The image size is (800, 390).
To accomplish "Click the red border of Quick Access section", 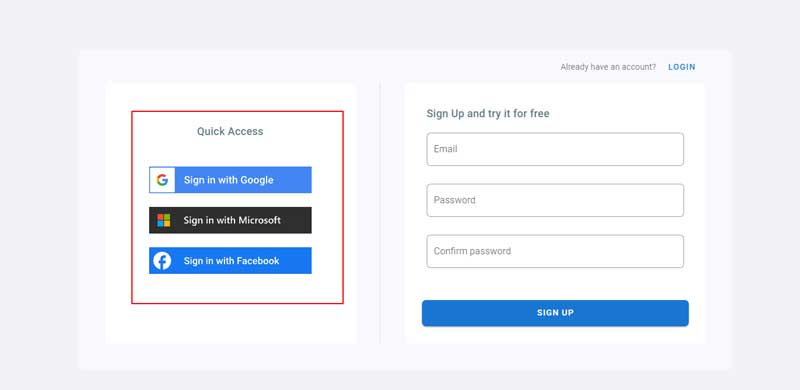I will pyautogui.click(x=237, y=111).
